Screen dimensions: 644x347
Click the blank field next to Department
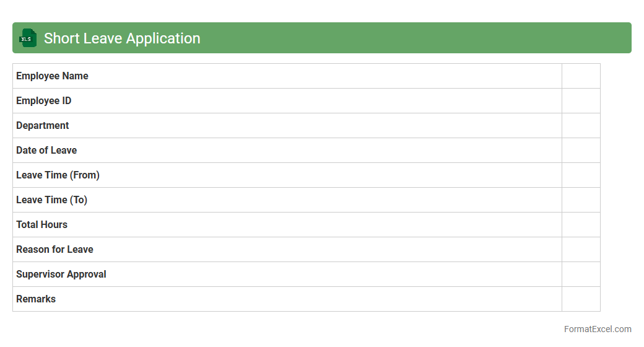(x=581, y=126)
